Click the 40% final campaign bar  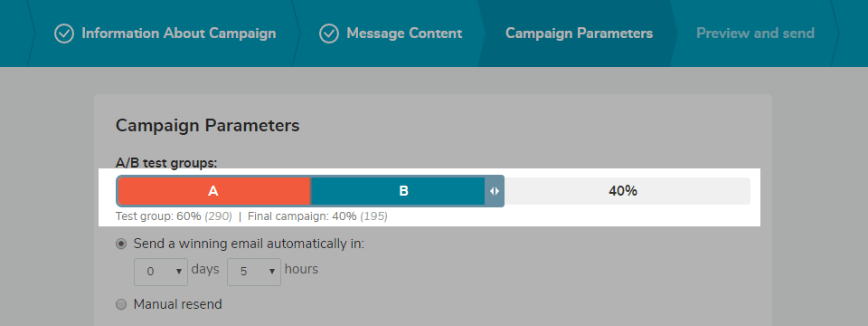[627, 191]
